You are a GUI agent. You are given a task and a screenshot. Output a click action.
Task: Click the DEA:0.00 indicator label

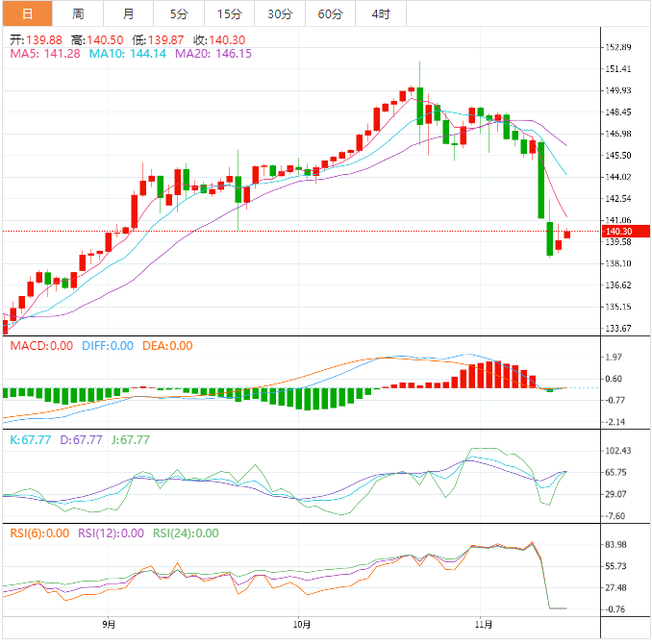click(x=167, y=346)
